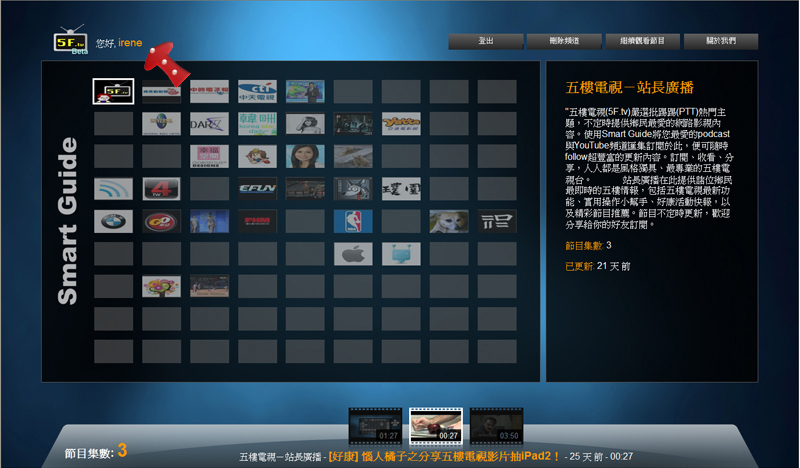Open the calligraphy text channel tile
This screenshot has width=800, height=468.
click(401, 189)
